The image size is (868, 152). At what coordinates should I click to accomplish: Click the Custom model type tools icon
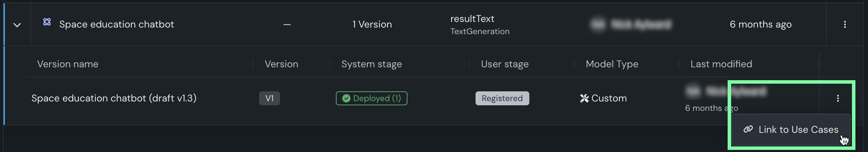click(x=584, y=98)
